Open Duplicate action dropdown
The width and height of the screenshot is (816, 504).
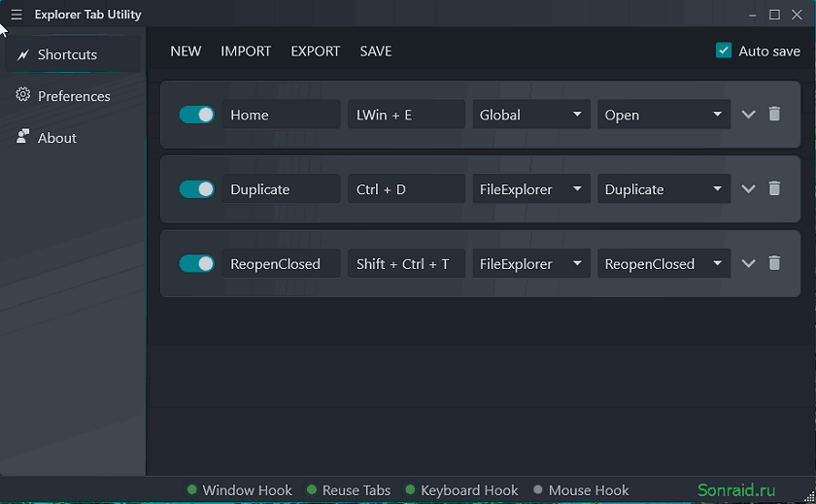tap(664, 188)
